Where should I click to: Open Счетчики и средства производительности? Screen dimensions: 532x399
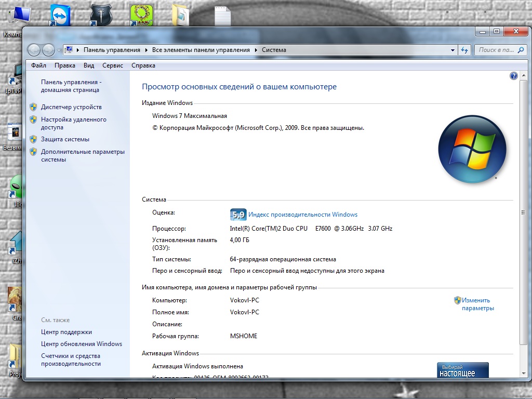71,360
